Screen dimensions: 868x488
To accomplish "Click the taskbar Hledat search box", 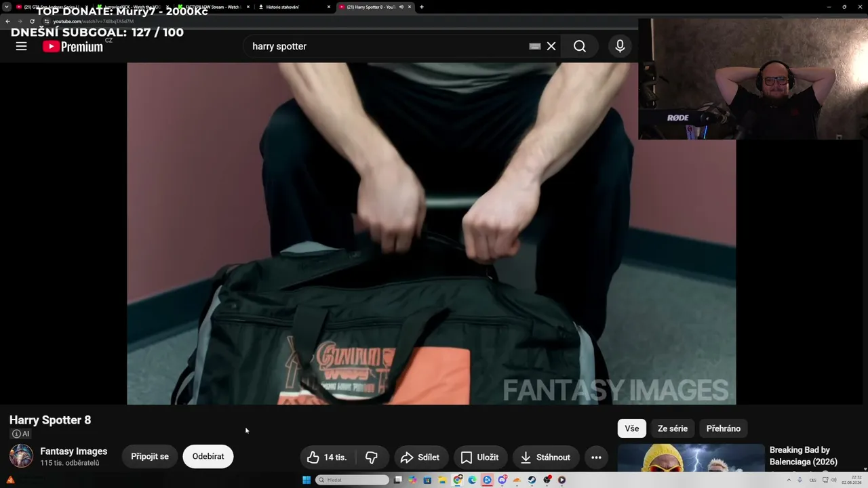I will coord(353,480).
